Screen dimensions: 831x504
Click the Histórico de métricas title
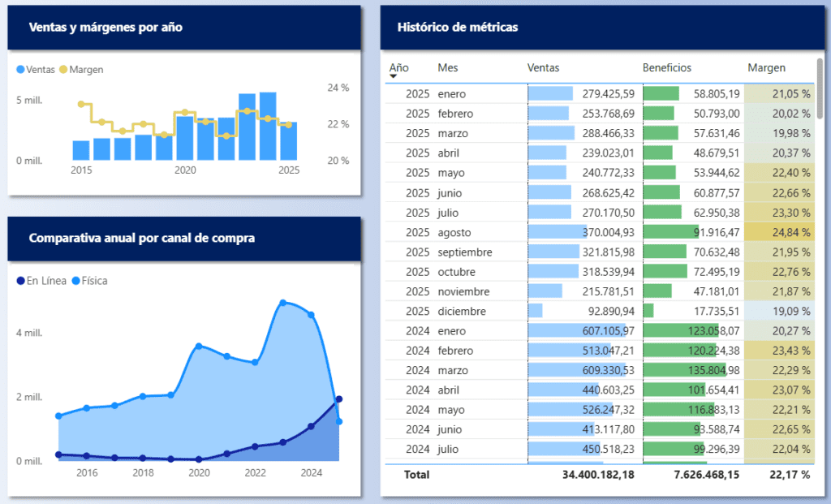[458, 27]
